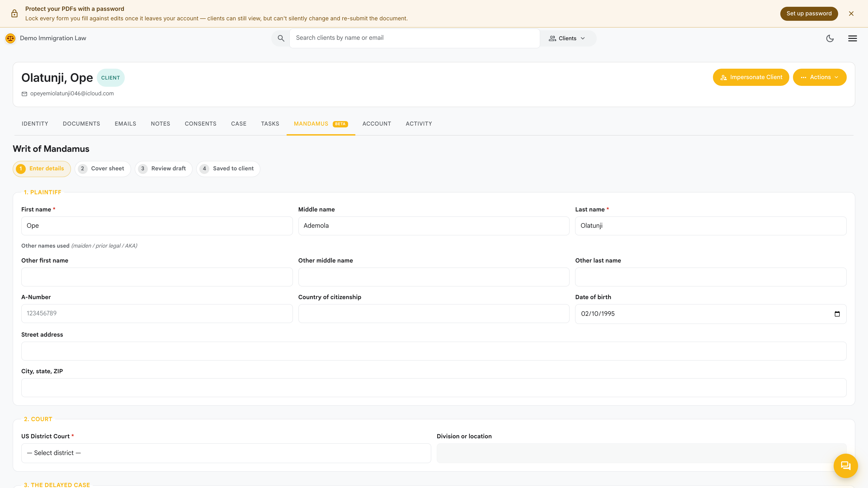Click the CLIENT badge
The image size is (868, 488).
point(111,78)
